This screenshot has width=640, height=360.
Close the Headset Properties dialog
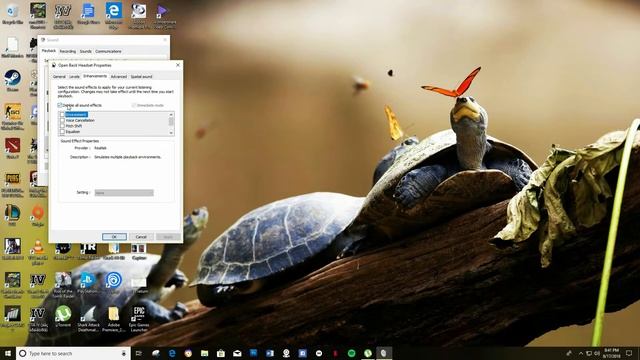pyautogui.click(x=178, y=65)
